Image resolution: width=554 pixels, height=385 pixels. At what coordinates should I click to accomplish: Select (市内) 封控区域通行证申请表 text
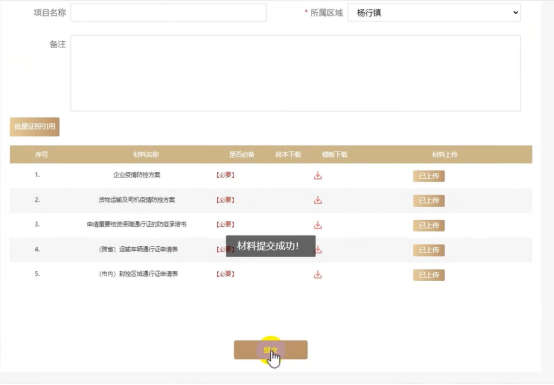point(138,274)
